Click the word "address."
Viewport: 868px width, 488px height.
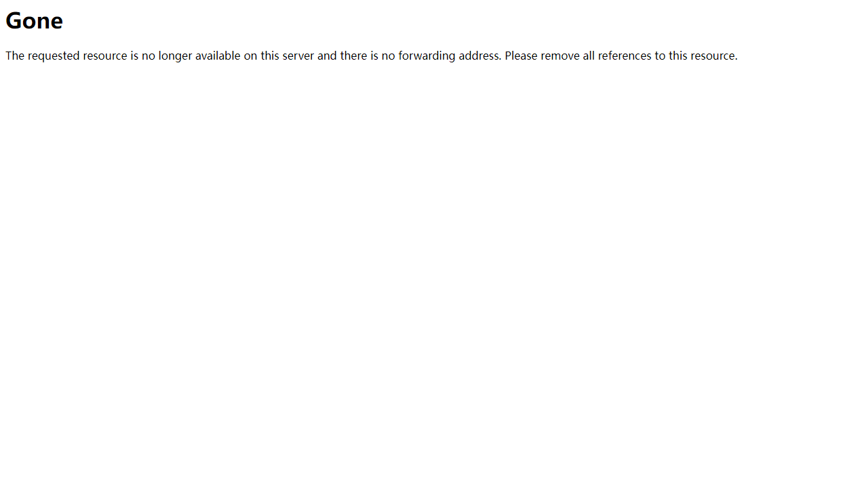480,56
